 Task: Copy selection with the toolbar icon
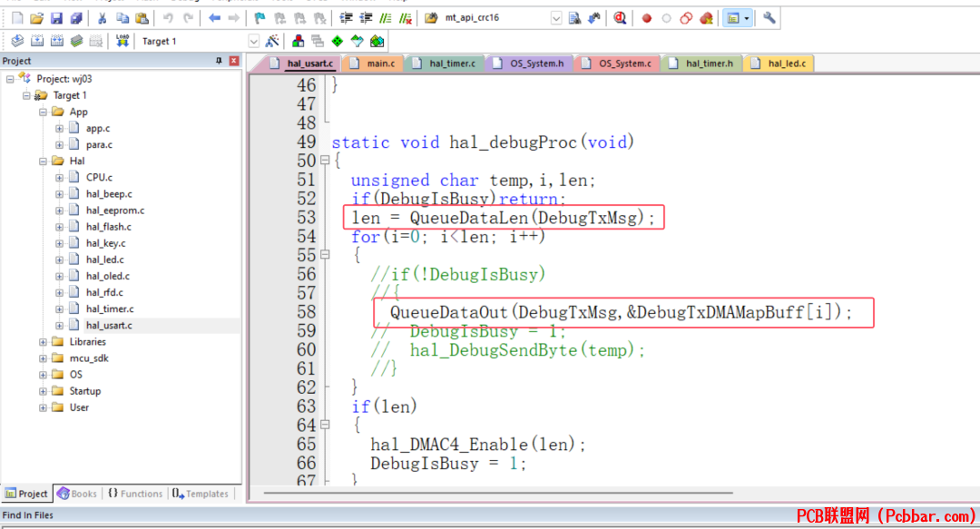122,18
